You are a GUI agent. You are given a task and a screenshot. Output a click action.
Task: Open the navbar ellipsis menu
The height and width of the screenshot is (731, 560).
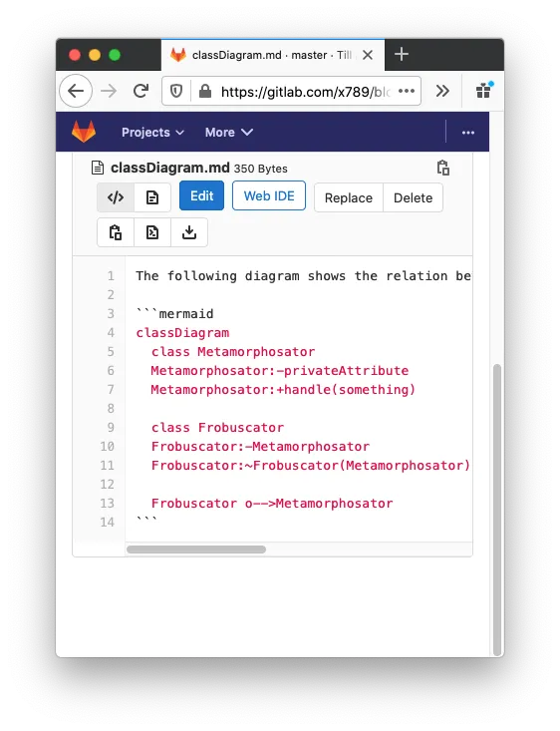point(468,133)
